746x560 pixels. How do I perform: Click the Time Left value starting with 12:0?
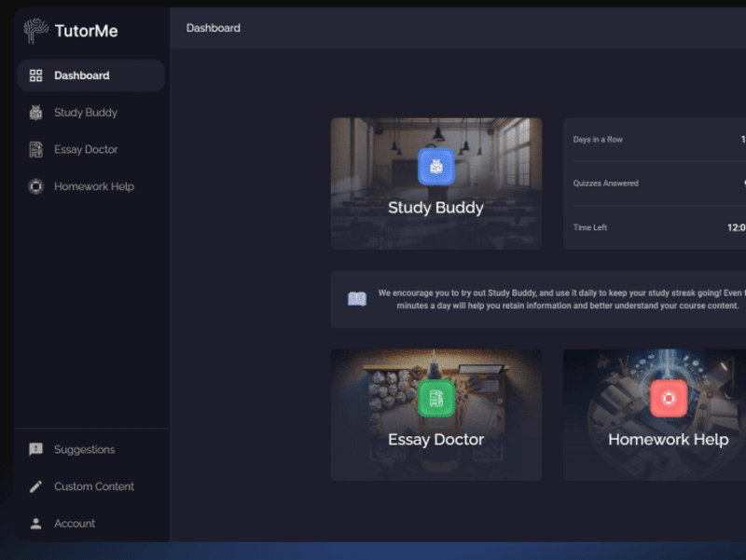pos(737,227)
